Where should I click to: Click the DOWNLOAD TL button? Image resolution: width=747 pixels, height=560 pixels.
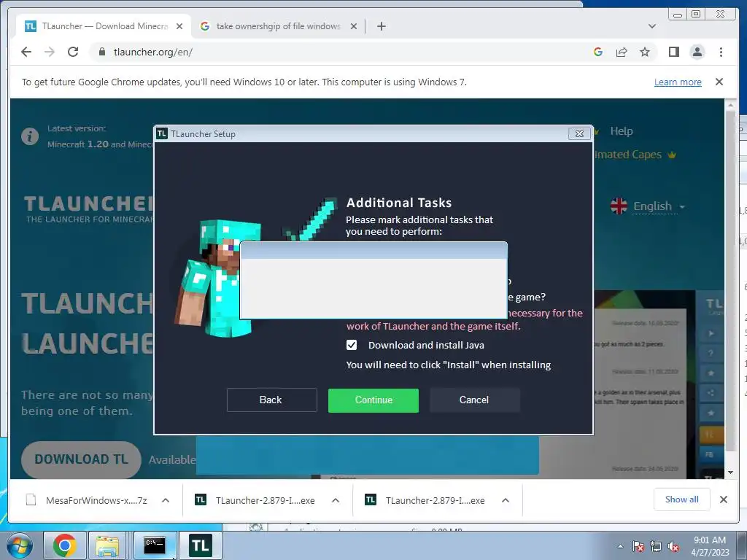pos(81,459)
